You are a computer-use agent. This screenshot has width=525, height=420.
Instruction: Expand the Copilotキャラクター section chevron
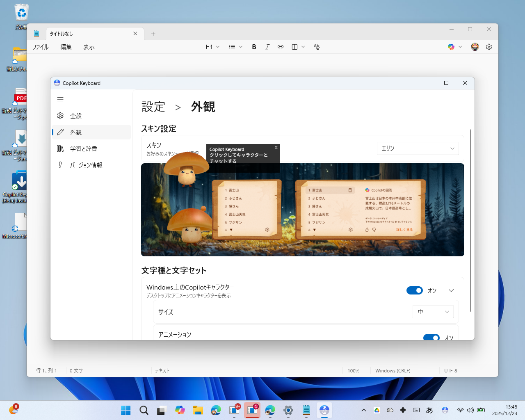(x=450, y=290)
